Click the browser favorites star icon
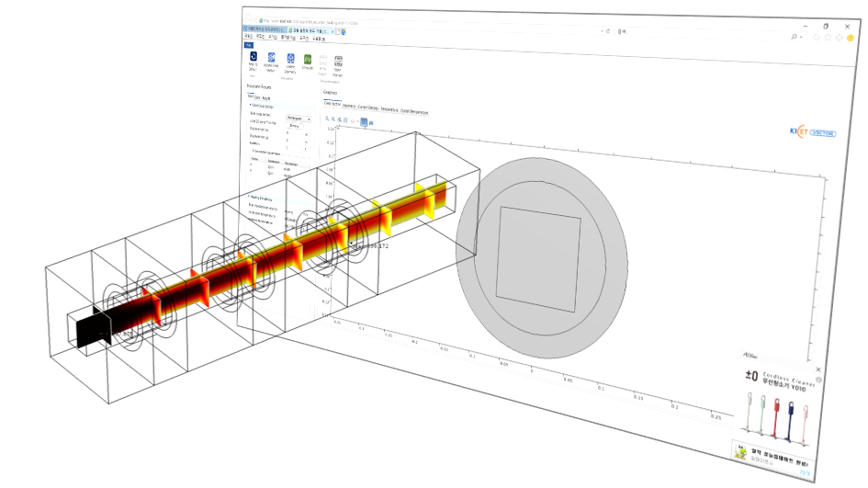Viewport: 868px width, 488px height. [x=828, y=37]
